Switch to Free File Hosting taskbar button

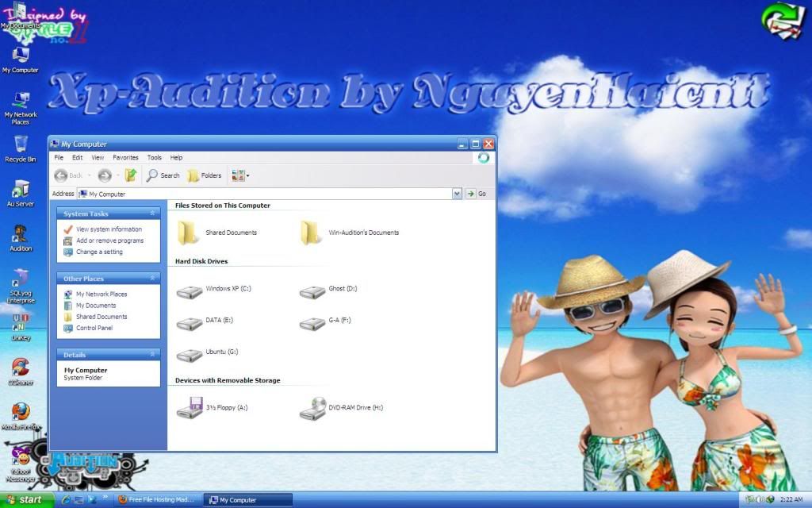(157, 500)
